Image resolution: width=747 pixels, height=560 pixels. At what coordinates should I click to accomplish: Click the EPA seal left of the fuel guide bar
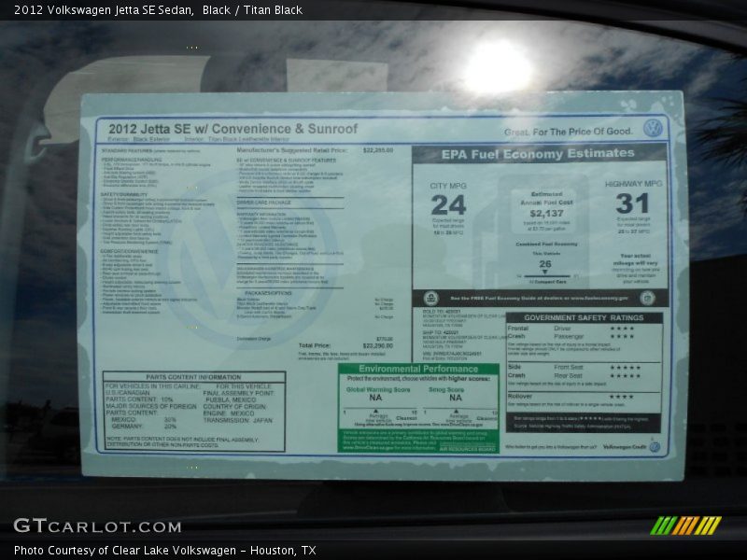(431, 299)
